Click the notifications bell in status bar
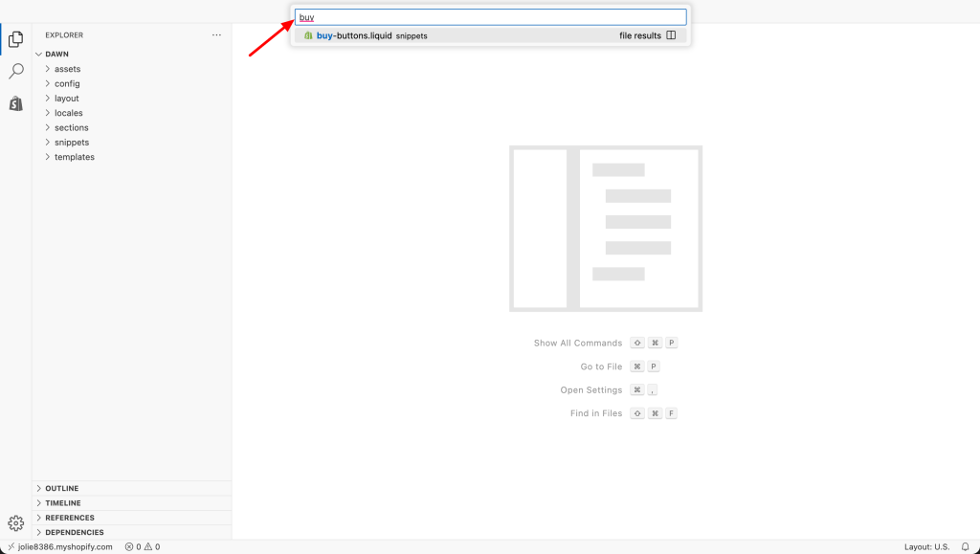The width and height of the screenshot is (980, 554). click(965, 547)
